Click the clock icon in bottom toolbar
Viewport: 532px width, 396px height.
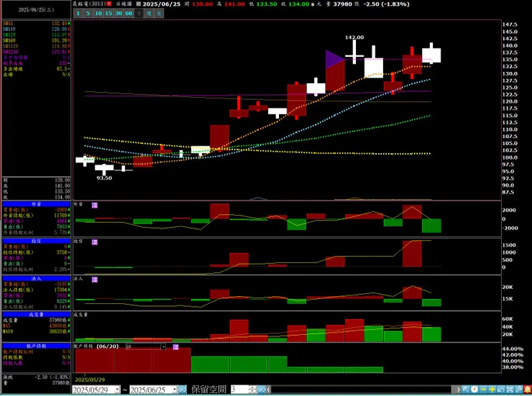[x=474, y=390]
